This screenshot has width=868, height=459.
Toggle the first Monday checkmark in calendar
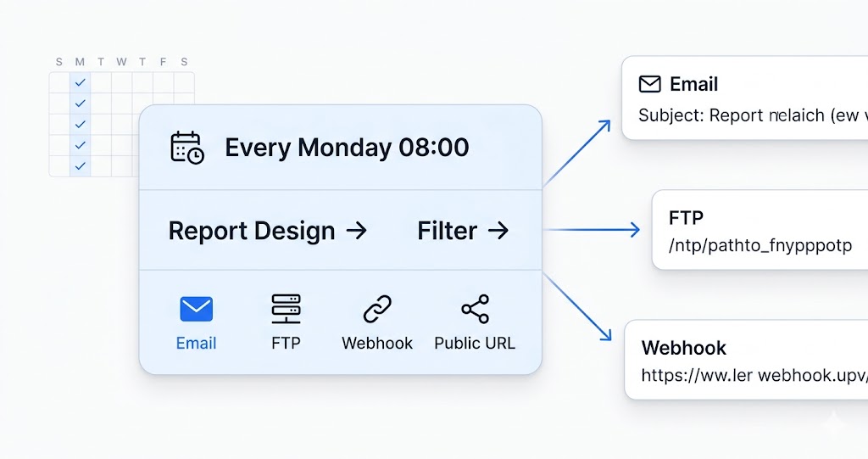pyautogui.click(x=81, y=82)
